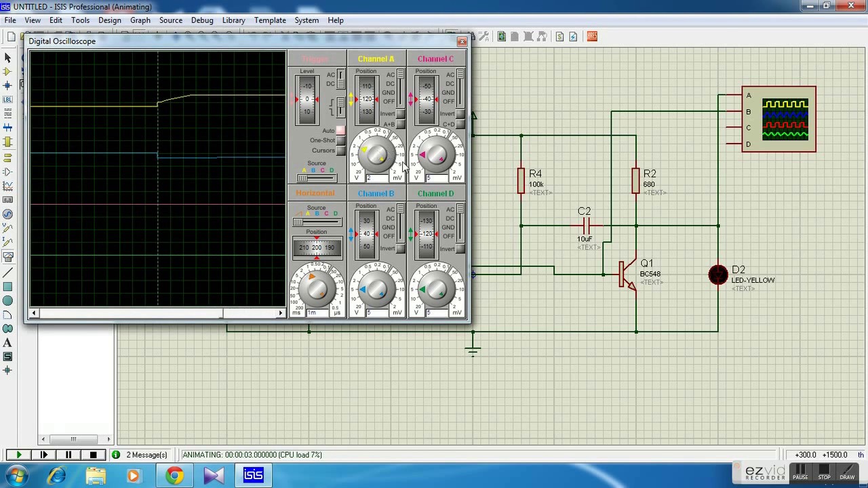Enable the oscilloscope Cursors button
Image resolution: width=868 pixels, height=488 pixels.
click(x=341, y=150)
